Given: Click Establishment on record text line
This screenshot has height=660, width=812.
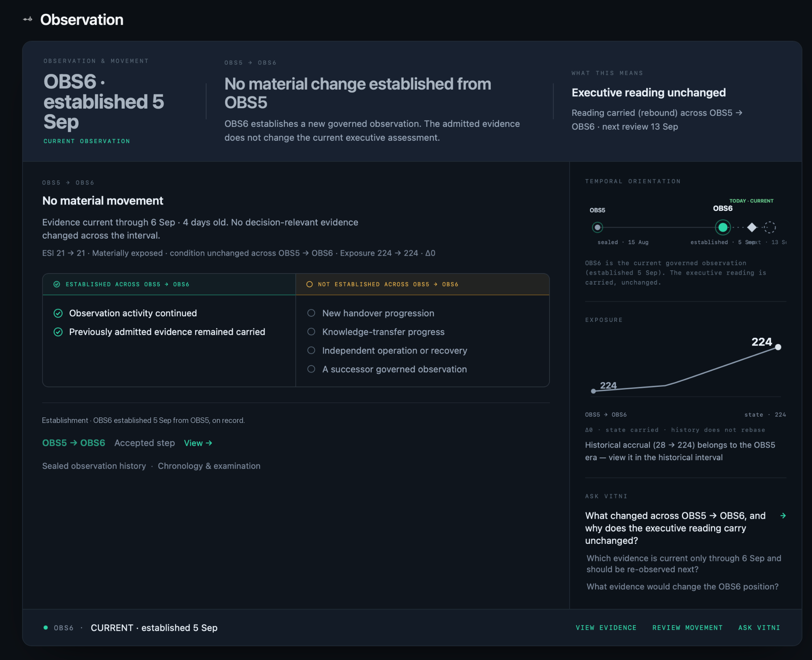Looking at the screenshot, I should (x=144, y=421).
